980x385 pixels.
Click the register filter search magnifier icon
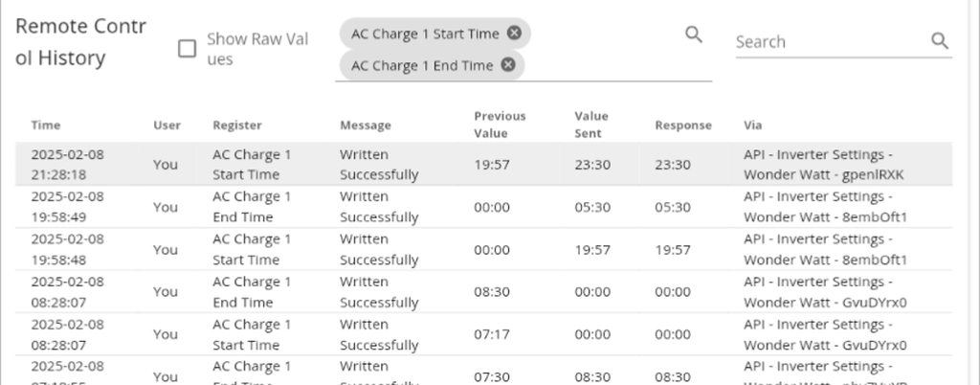694,34
